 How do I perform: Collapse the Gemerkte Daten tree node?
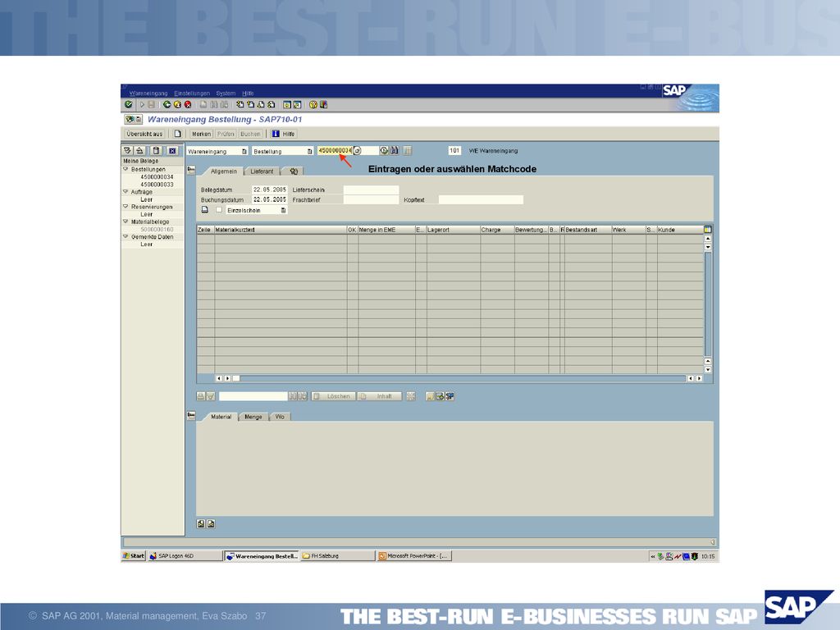pyautogui.click(x=126, y=236)
